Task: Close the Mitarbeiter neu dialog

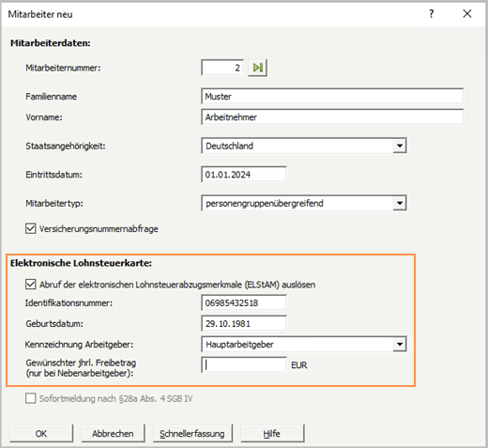Action: click(x=467, y=14)
